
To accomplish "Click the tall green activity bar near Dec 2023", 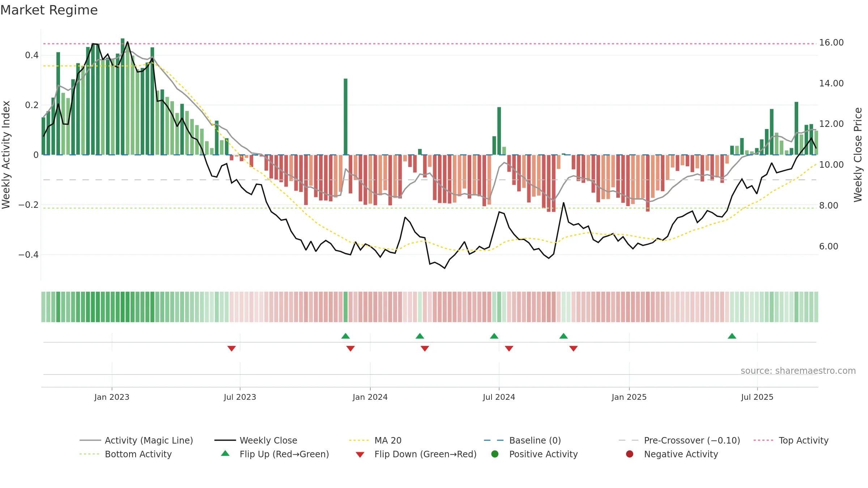I will pyautogui.click(x=345, y=117).
